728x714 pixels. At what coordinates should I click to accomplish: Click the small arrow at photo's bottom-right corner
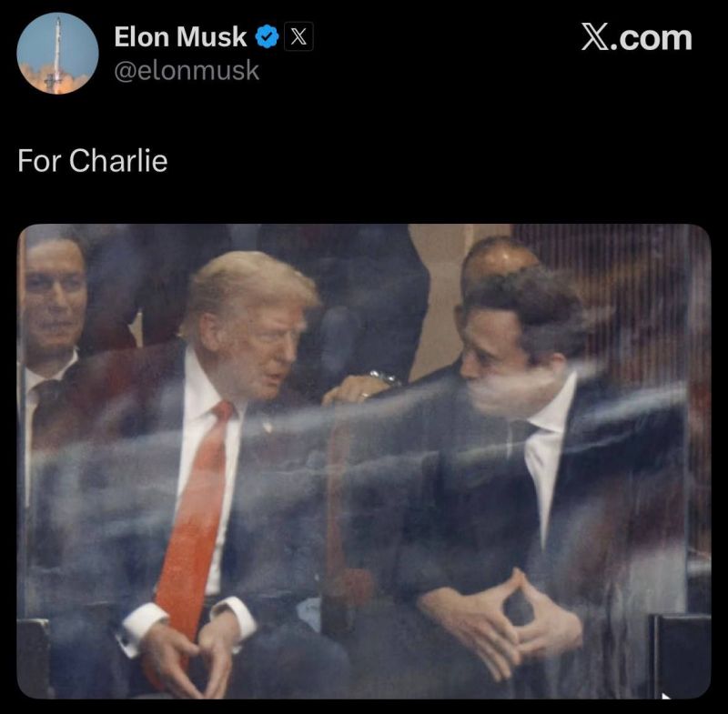666,696
